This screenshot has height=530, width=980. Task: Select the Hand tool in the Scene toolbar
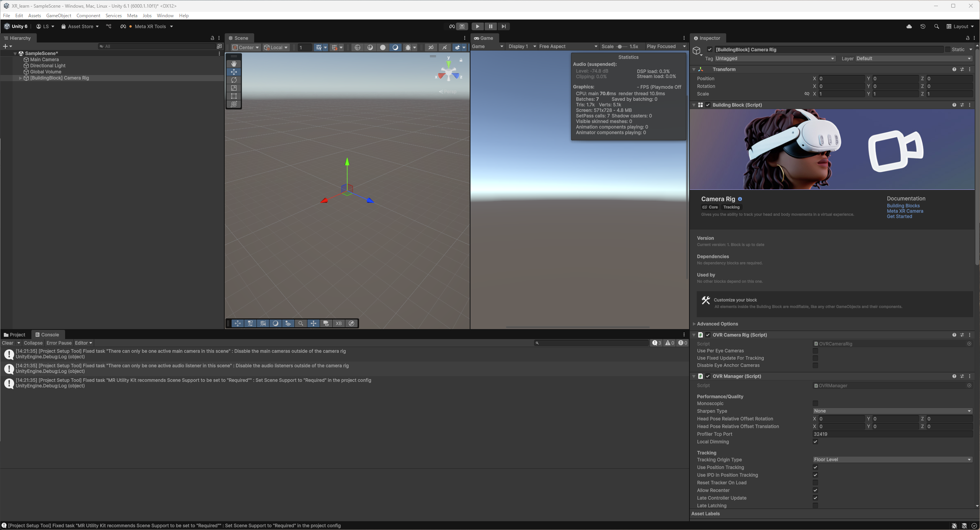tap(234, 64)
